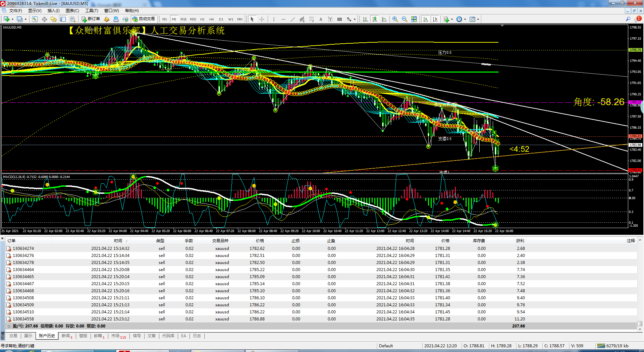Click the terminal panel vertical scrollbar thumb
This screenshot has height=352, width=644.
(x=640, y=324)
